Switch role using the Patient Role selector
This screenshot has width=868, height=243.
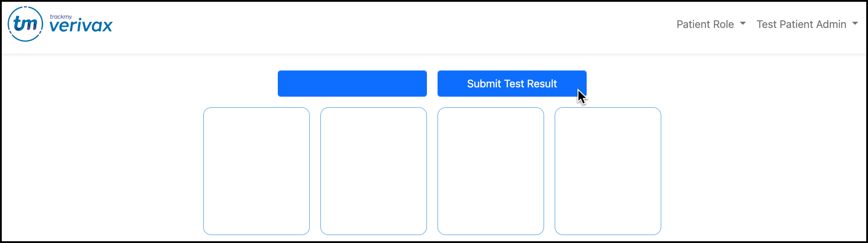[x=710, y=24]
